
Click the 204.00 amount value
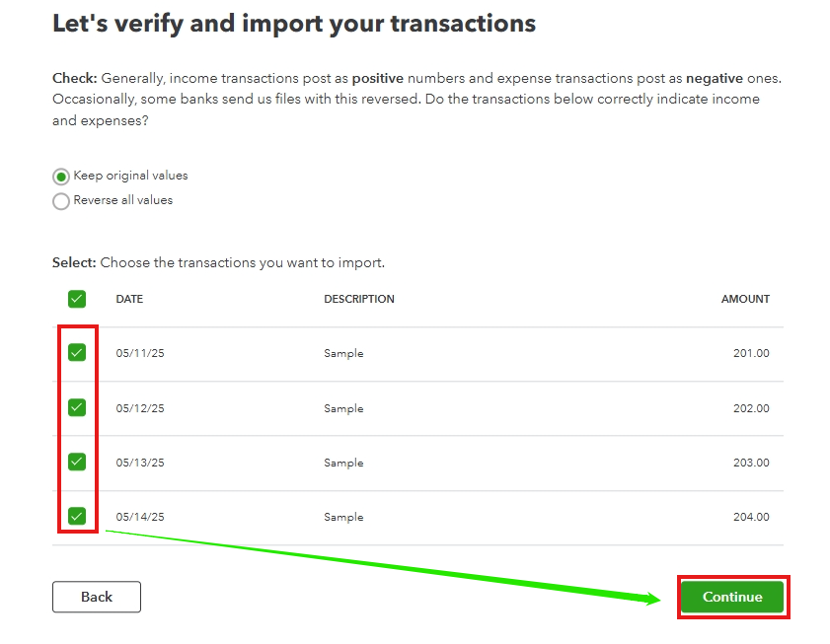click(751, 517)
